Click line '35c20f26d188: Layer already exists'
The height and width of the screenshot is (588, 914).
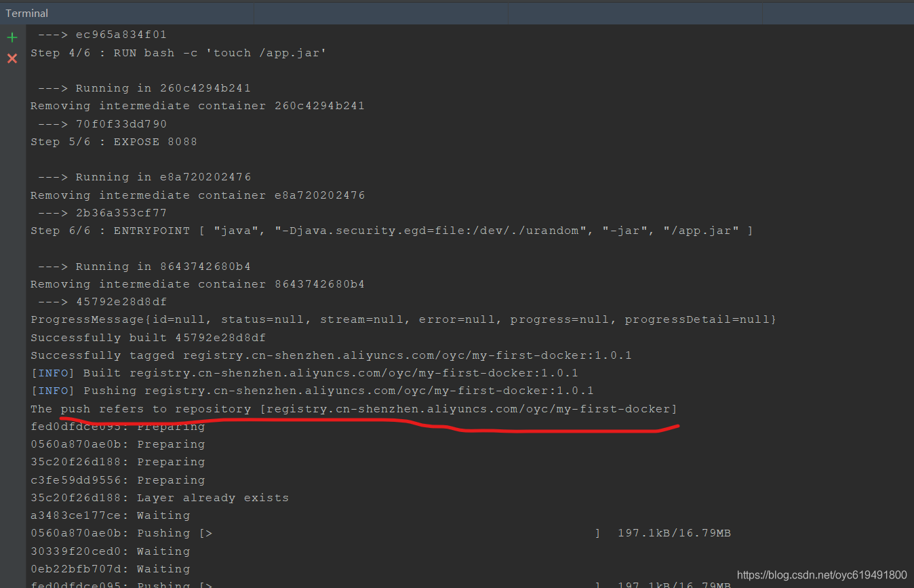point(159,497)
